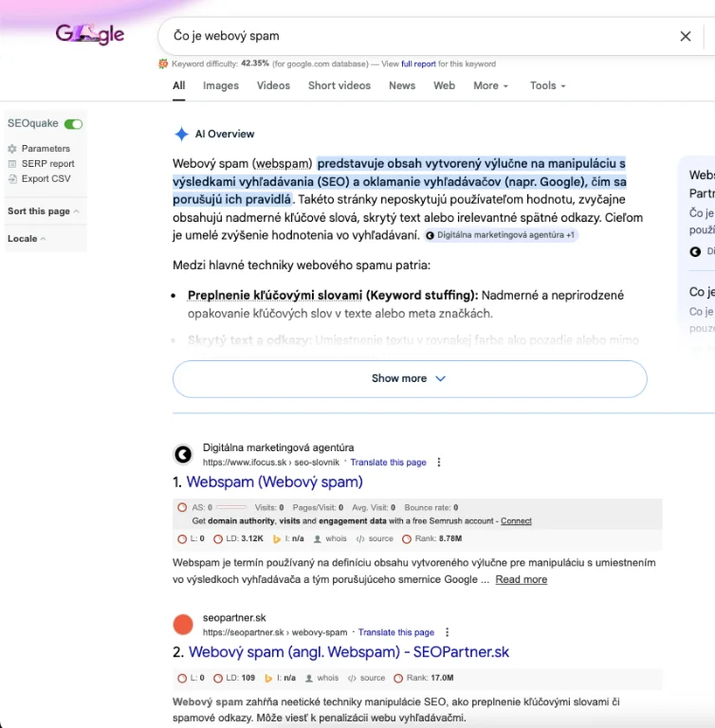
Task: Click the seopartner.sk orange favicon
Action: tap(183, 625)
